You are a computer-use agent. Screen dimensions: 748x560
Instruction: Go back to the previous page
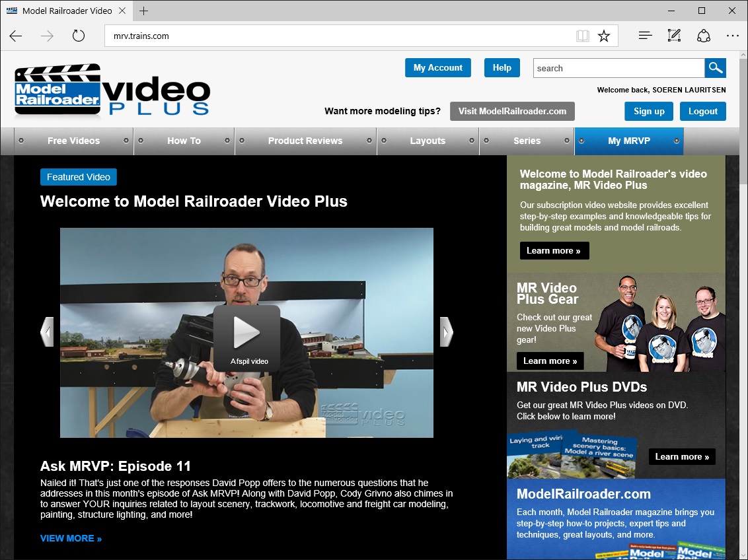[x=16, y=36]
